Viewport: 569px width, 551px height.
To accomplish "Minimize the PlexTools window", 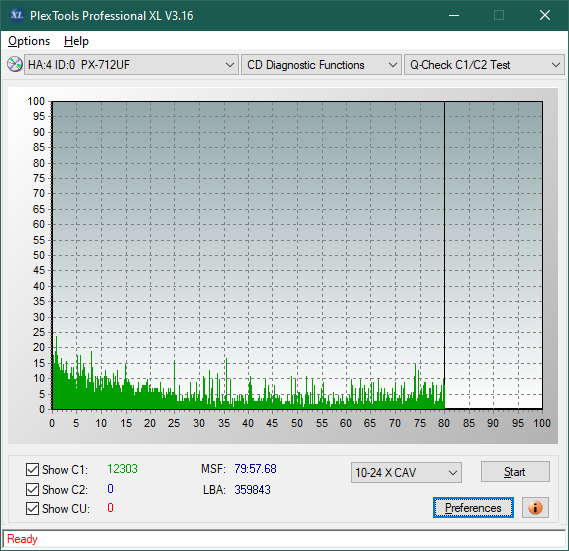I will click(454, 15).
